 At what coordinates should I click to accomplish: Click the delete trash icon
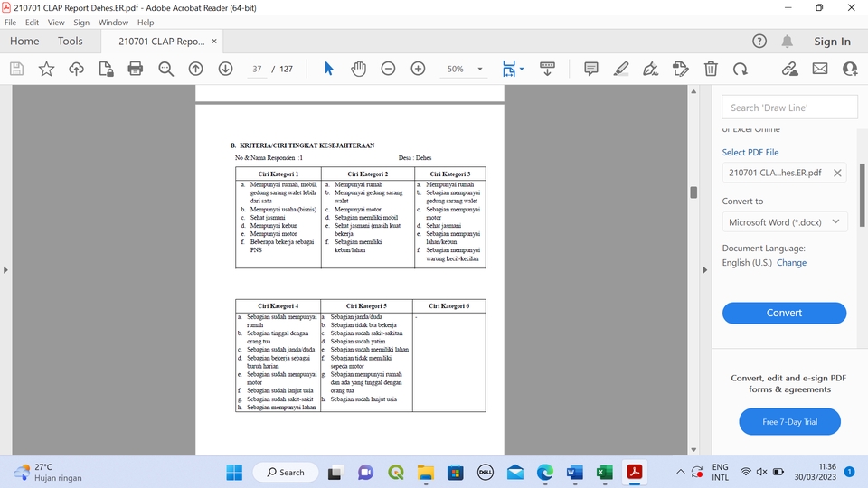[x=711, y=69]
